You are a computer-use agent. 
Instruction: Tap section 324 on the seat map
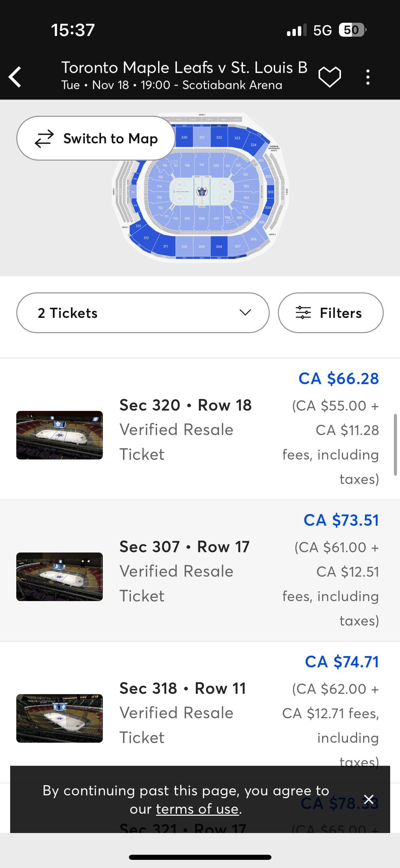coord(253,145)
